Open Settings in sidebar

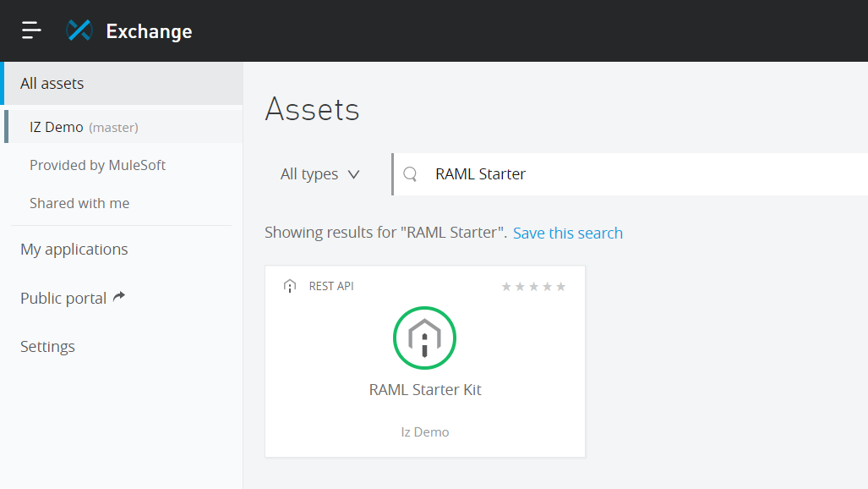47,347
